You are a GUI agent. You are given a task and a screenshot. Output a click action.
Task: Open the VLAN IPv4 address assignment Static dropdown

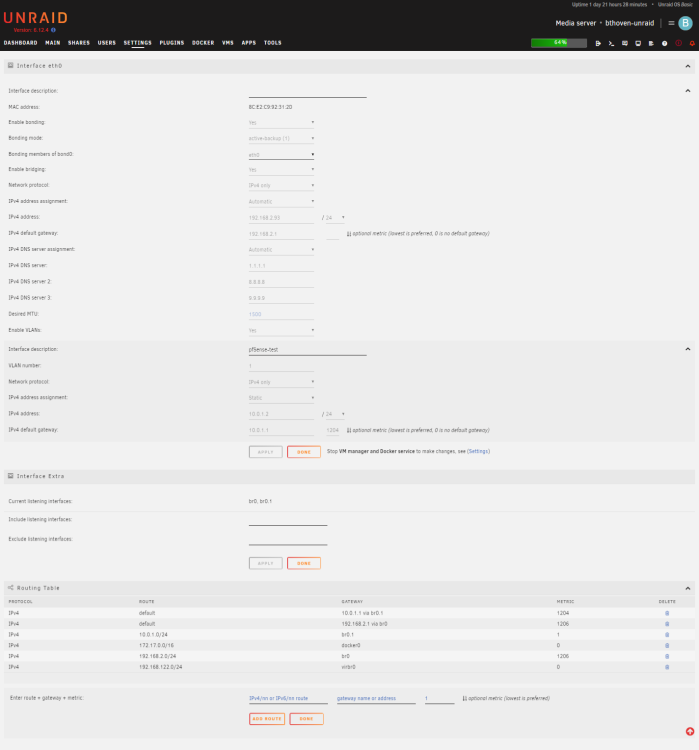point(281,397)
